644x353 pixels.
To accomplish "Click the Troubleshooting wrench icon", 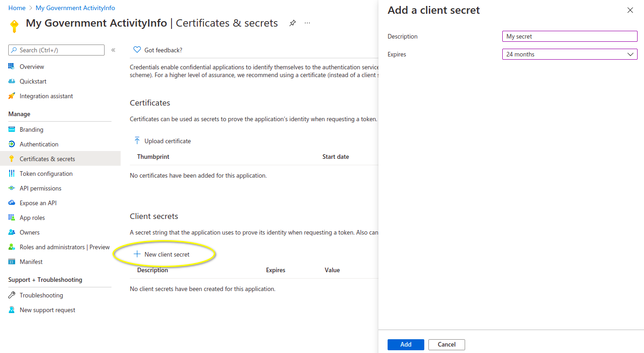I will tap(11, 295).
